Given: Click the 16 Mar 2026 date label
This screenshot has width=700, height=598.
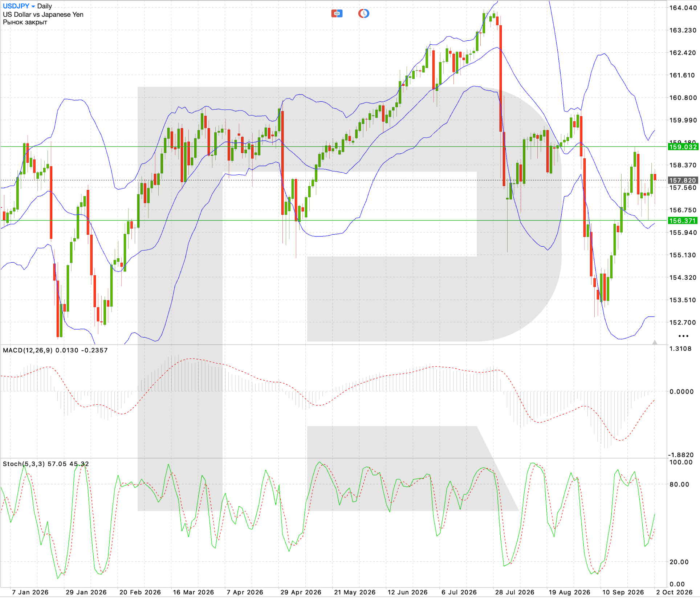Looking at the screenshot, I should (x=194, y=592).
